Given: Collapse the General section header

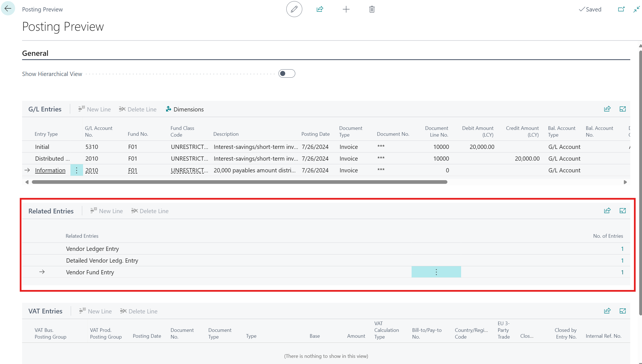Looking at the screenshot, I should pyautogui.click(x=35, y=53).
